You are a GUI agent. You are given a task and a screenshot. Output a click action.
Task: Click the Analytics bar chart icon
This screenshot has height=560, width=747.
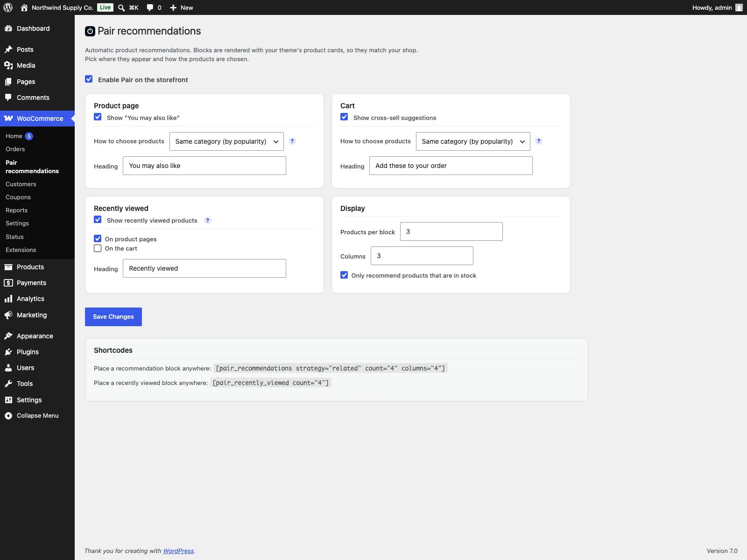pyautogui.click(x=8, y=299)
